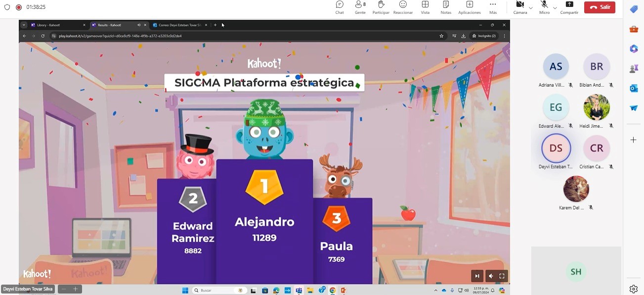The height and width of the screenshot is (295, 644).
Task: Select Adriana's AS participant avatar
Action: pos(556,66)
